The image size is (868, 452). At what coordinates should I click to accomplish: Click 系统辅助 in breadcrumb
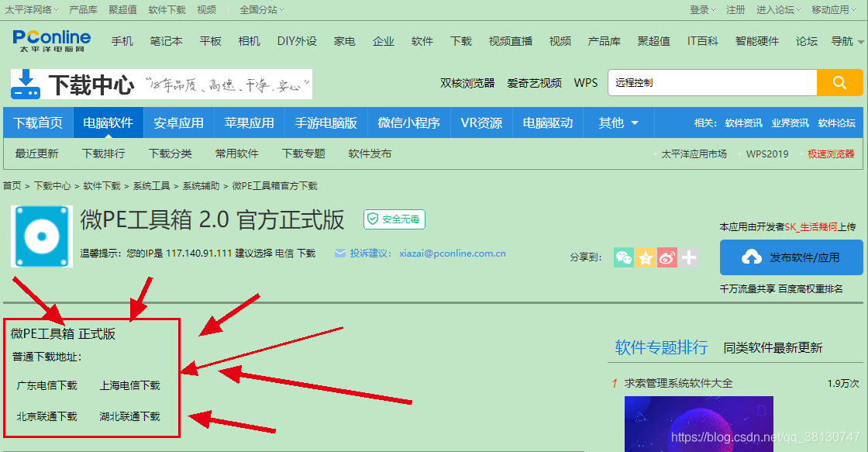tap(201, 186)
